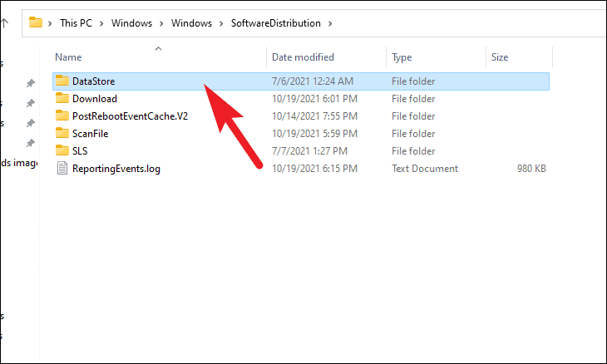This screenshot has width=607, height=364.
Task: Click date 7/7/2021 1:27 PM
Action: [309, 151]
